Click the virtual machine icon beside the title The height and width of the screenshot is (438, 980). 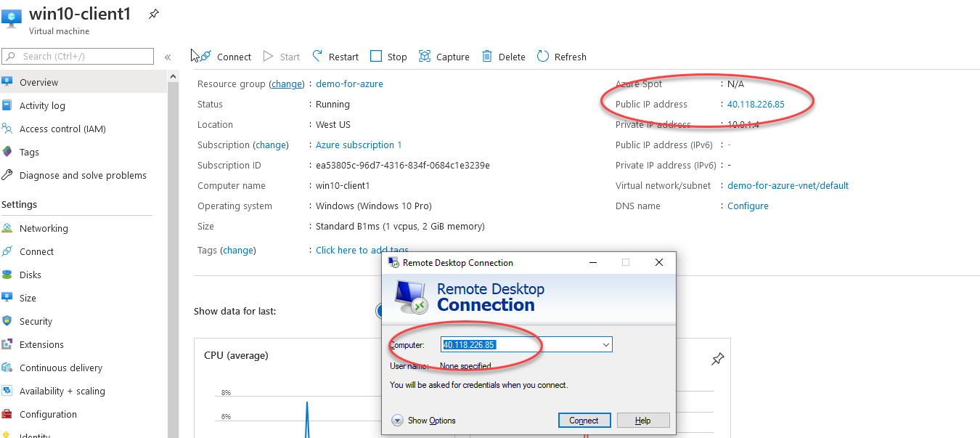pos(12,20)
